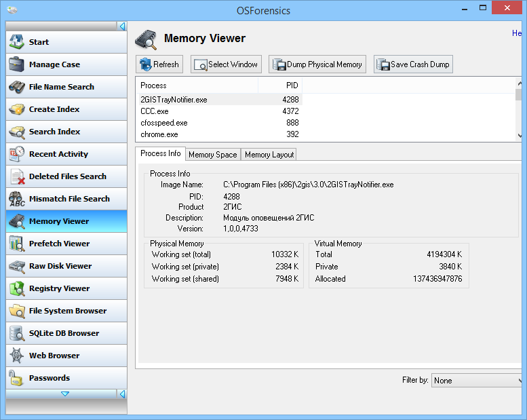
Task: Click PID 4372 in the process list
Action: point(290,111)
